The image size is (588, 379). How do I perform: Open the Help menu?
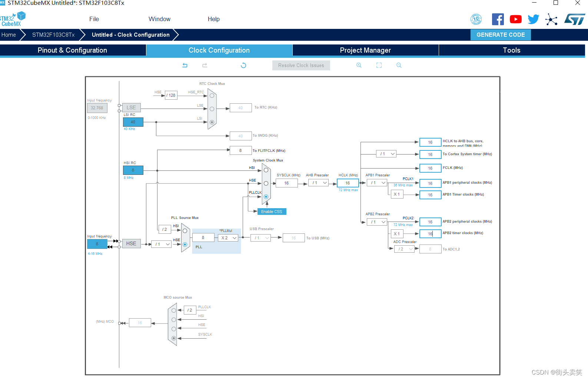tap(213, 19)
